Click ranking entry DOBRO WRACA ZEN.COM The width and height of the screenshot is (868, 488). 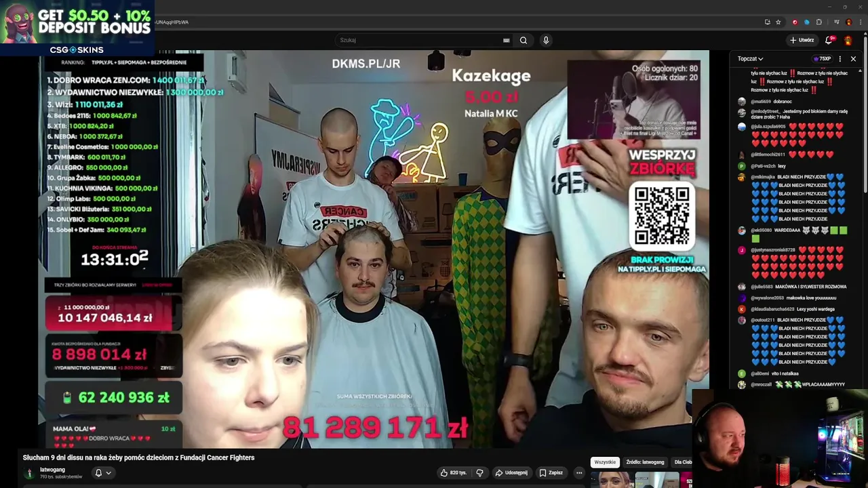click(125, 80)
